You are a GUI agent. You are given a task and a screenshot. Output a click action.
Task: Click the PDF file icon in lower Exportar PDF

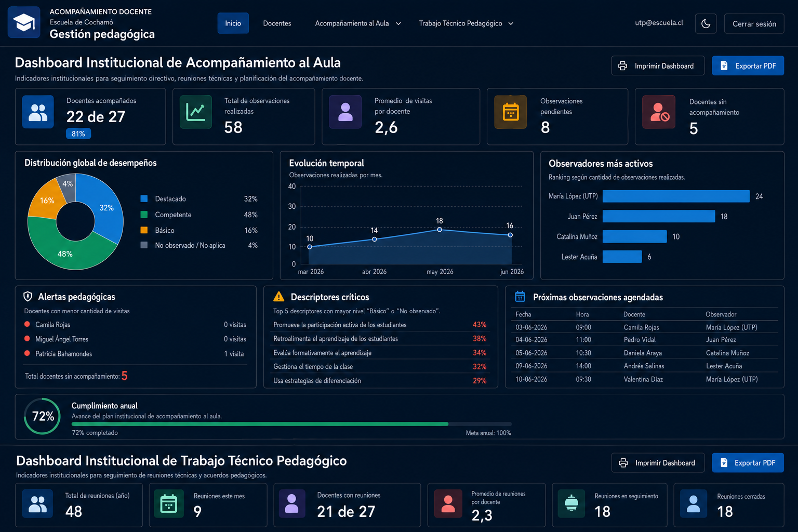[x=723, y=463]
